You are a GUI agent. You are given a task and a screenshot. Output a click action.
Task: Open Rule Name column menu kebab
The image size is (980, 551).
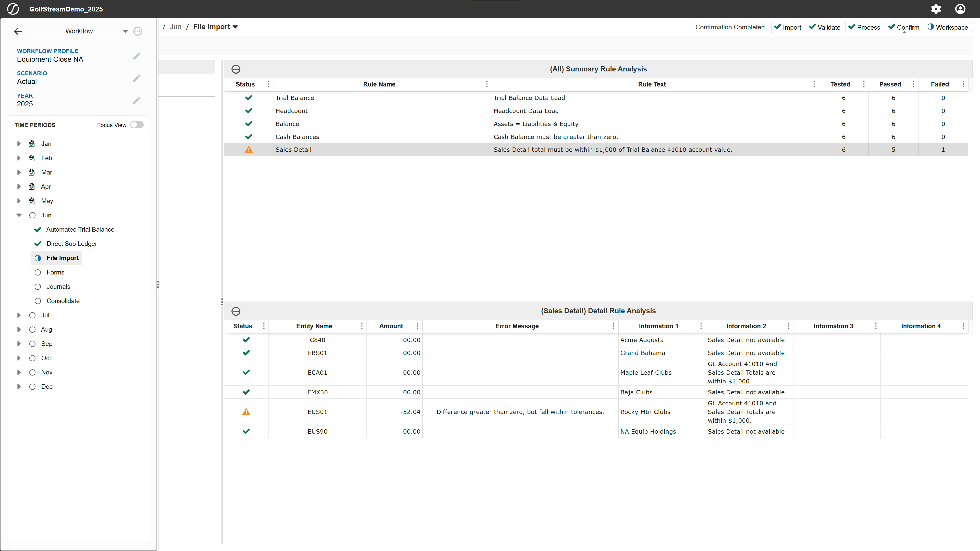pyautogui.click(x=487, y=84)
